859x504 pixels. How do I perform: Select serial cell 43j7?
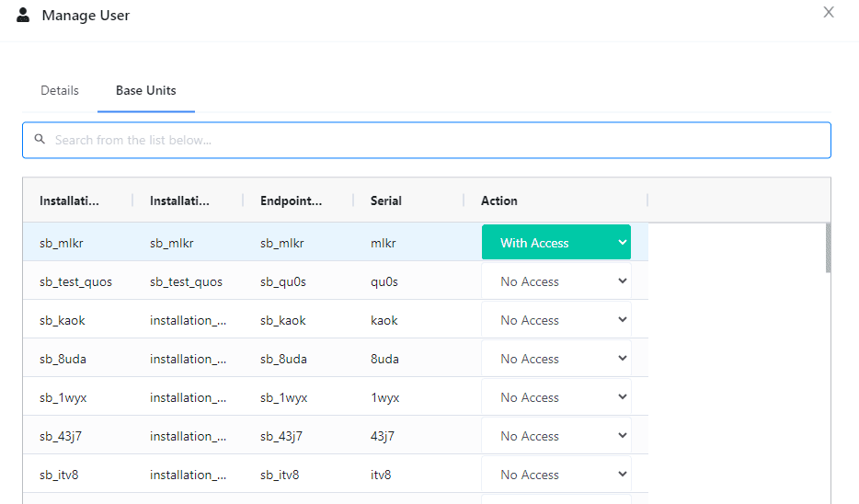pos(383,436)
